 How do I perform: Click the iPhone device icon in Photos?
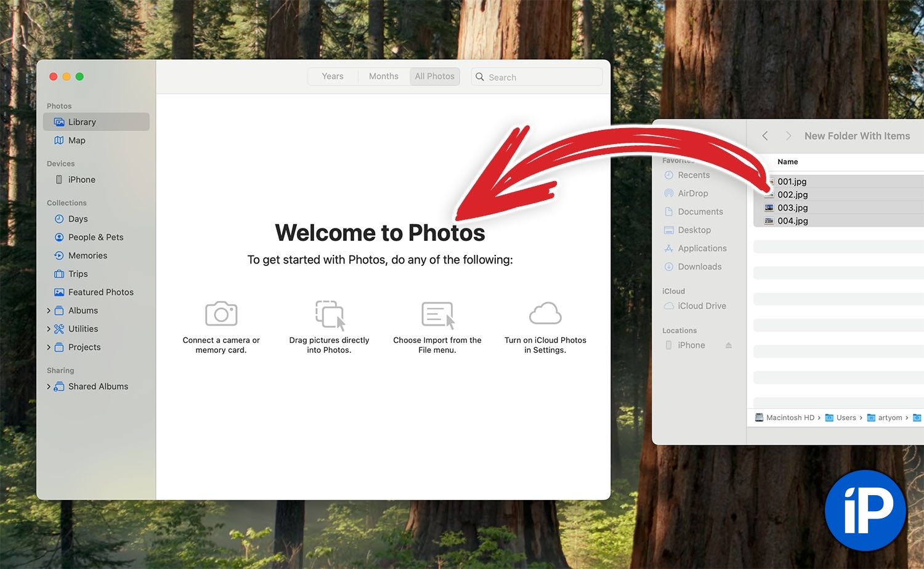[59, 180]
